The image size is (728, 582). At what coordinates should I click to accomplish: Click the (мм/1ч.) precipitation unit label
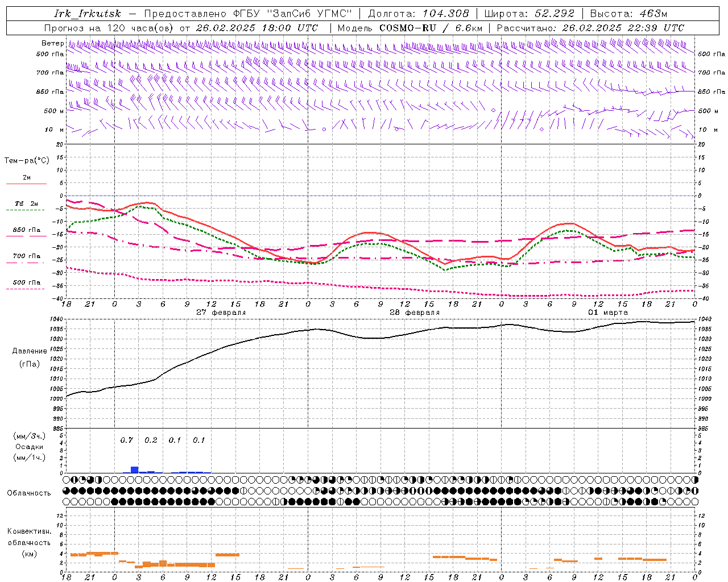(x=29, y=458)
